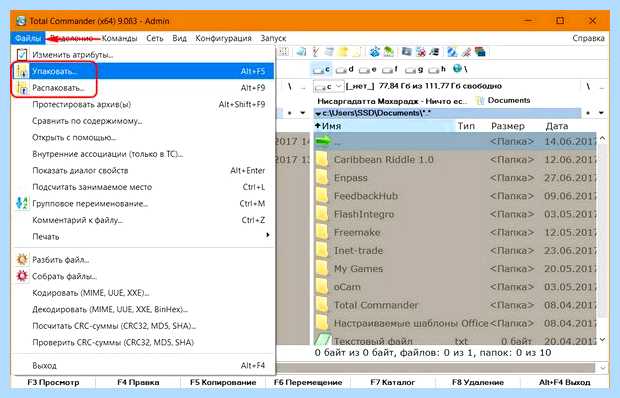Choose Групповое переименование menu item
This screenshot has width=620, height=398.
point(144,204)
